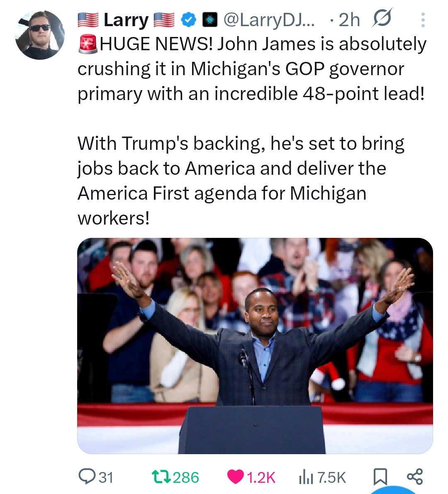Open the tweet text about John James
448x494 pixels.
tap(252, 131)
